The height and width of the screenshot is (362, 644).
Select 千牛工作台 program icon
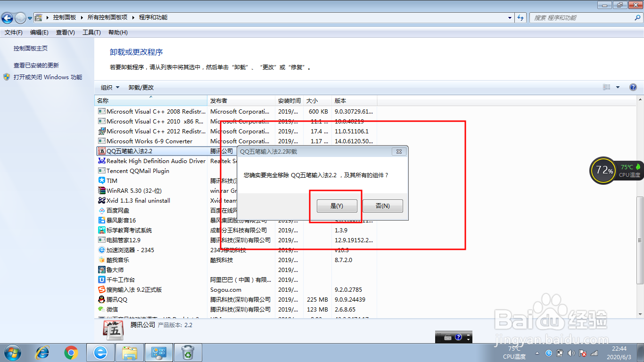click(x=102, y=280)
